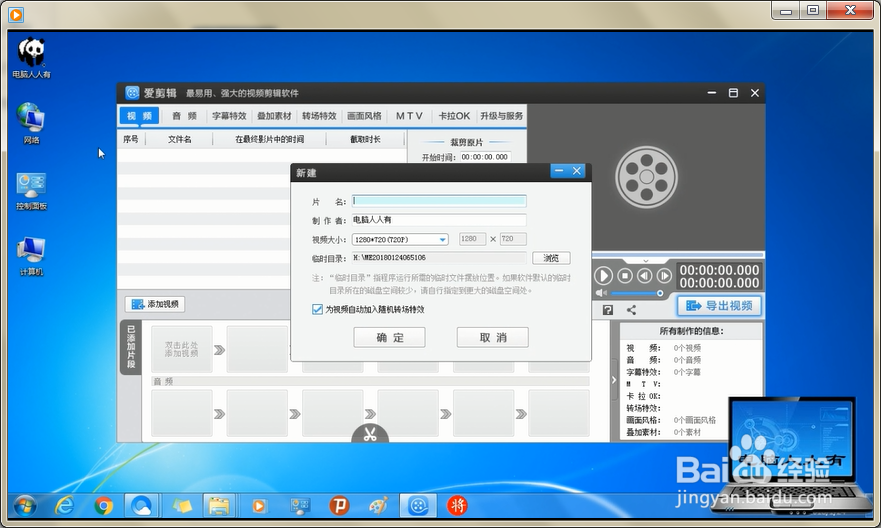
Task: Click the sticky notes taskbar icon
Action: coord(181,507)
